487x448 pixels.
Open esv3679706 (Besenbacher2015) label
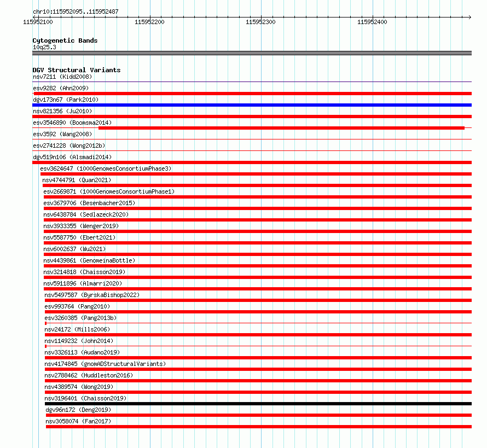coord(89,203)
